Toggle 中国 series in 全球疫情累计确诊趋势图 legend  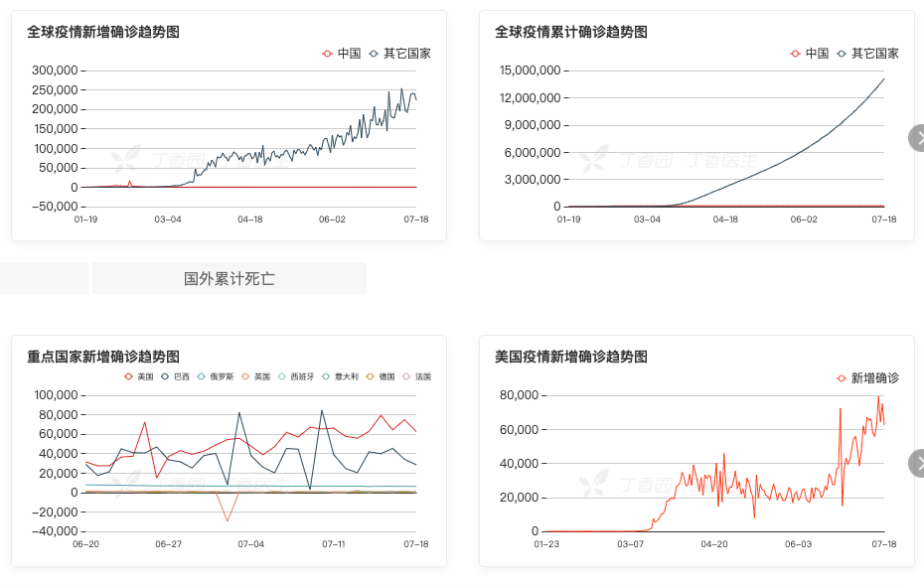coord(809,54)
